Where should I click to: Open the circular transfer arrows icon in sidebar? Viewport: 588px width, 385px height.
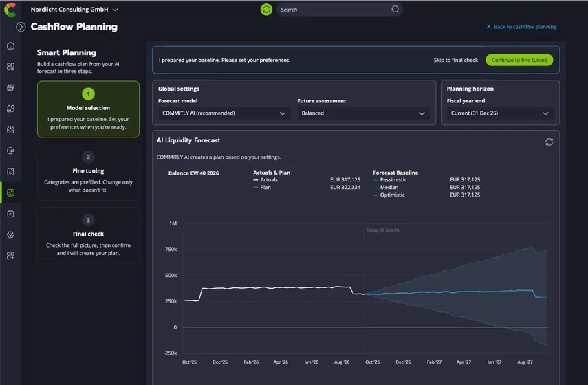(x=10, y=151)
